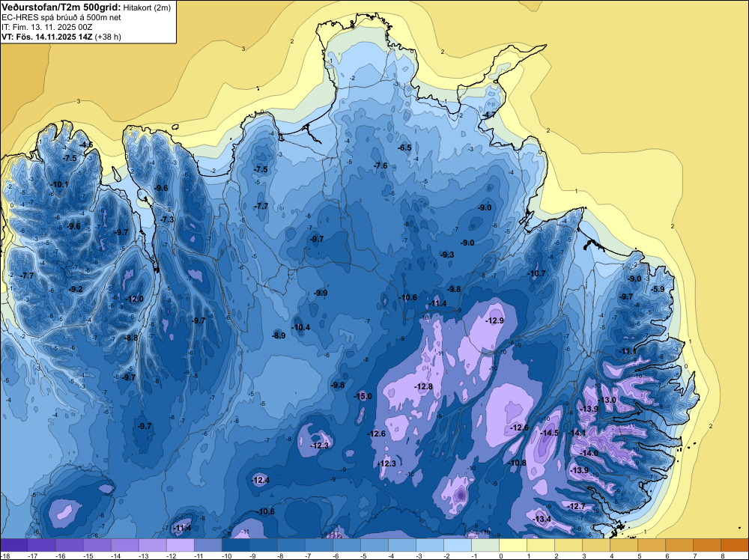Click the -5.9 temperature value
Screen dimensions: 749x560
click(658, 289)
